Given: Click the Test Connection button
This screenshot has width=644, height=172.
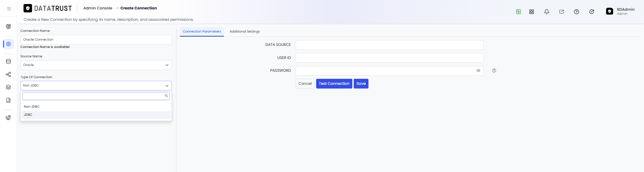Looking at the screenshot, I should click(x=334, y=84).
